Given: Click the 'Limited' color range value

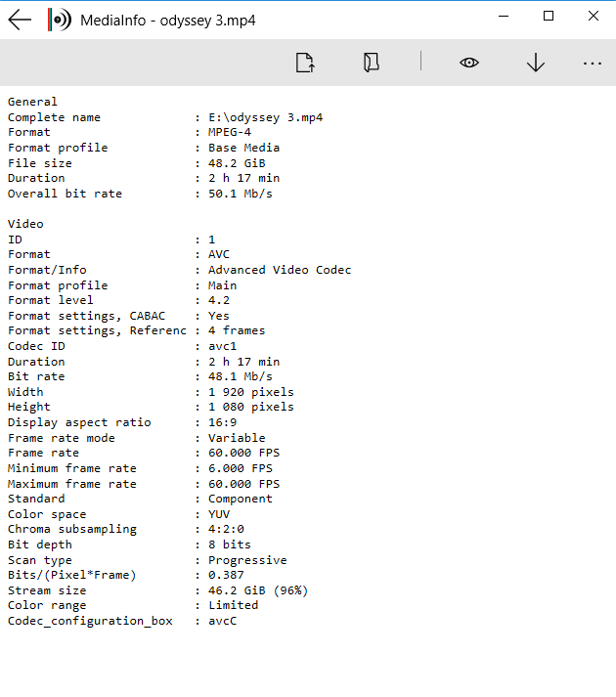Looking at the screenshot, I should click(x=233, y=605).
